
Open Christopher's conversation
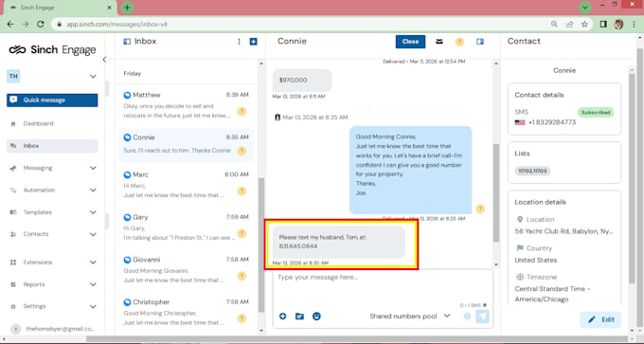click(186, 313)
